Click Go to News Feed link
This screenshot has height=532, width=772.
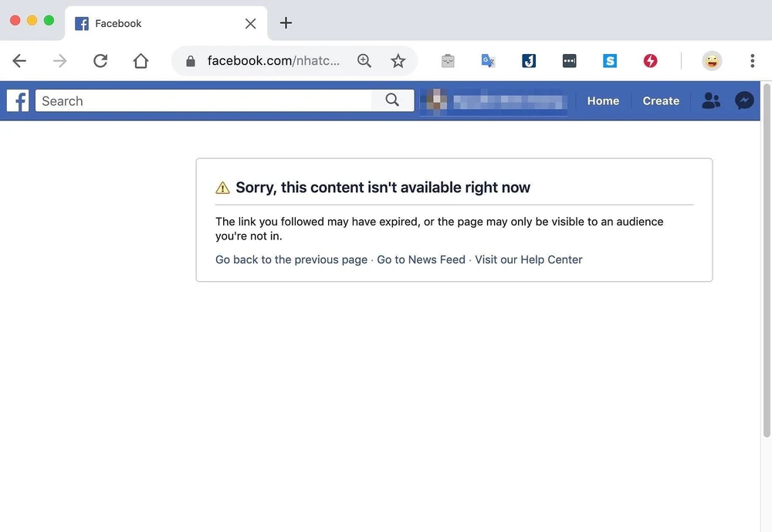(421, 259)
